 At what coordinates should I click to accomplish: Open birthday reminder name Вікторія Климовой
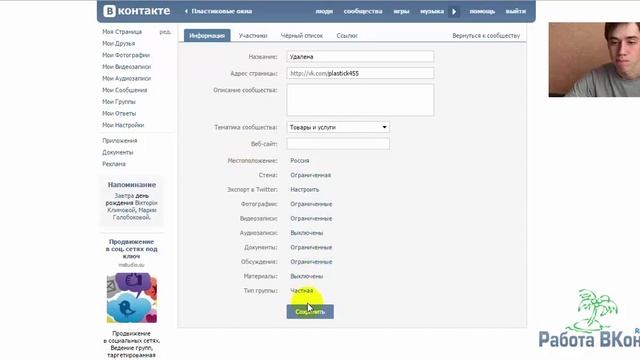coord(133,207)
